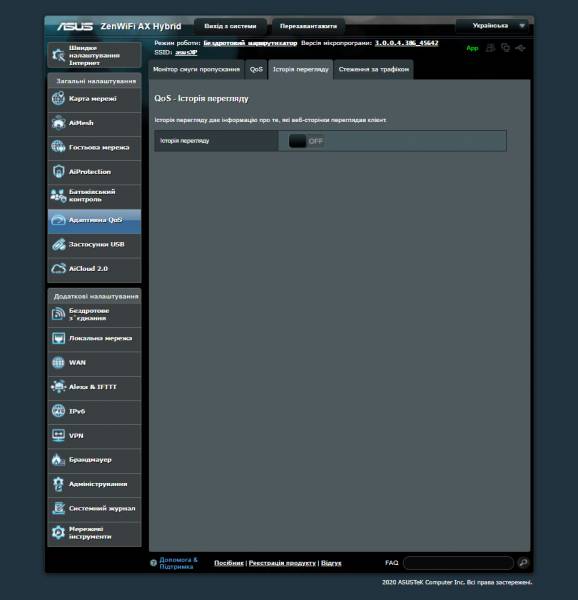Click the SSID name link
578x600 pixels.
(186, 52)
